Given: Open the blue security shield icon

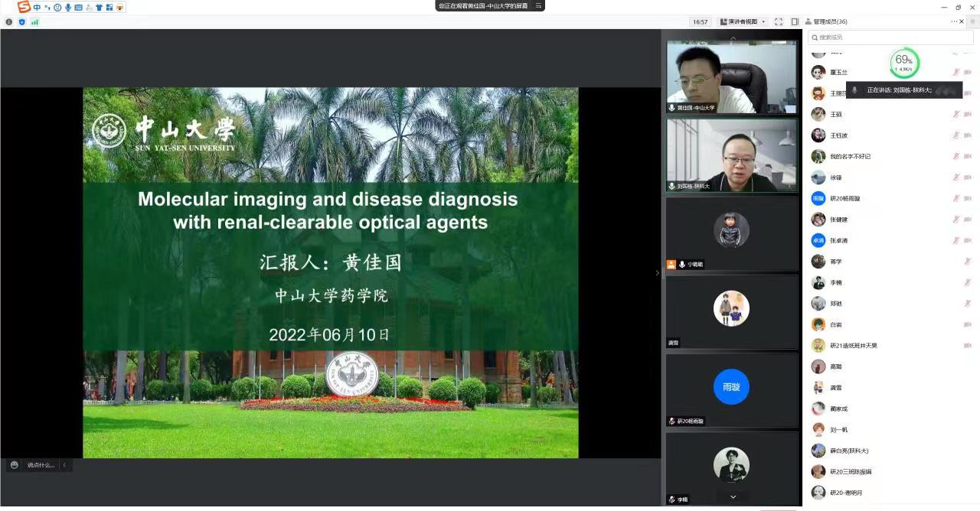Looking at the screenshot, I should (x=21, y=21).
